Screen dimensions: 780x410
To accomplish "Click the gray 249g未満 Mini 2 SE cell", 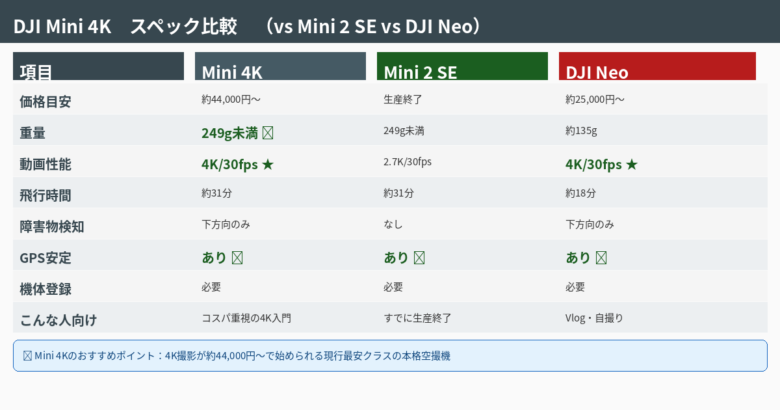I will [x=403, y=131].
